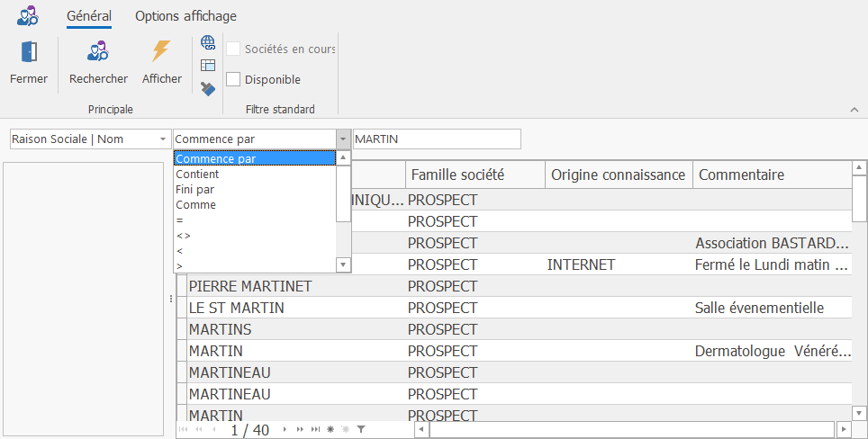Enable the Disponible checkbox
Image resolution: width=868 pixels, height=439 pixels.
pyautogui.click(x=233, y=79)
